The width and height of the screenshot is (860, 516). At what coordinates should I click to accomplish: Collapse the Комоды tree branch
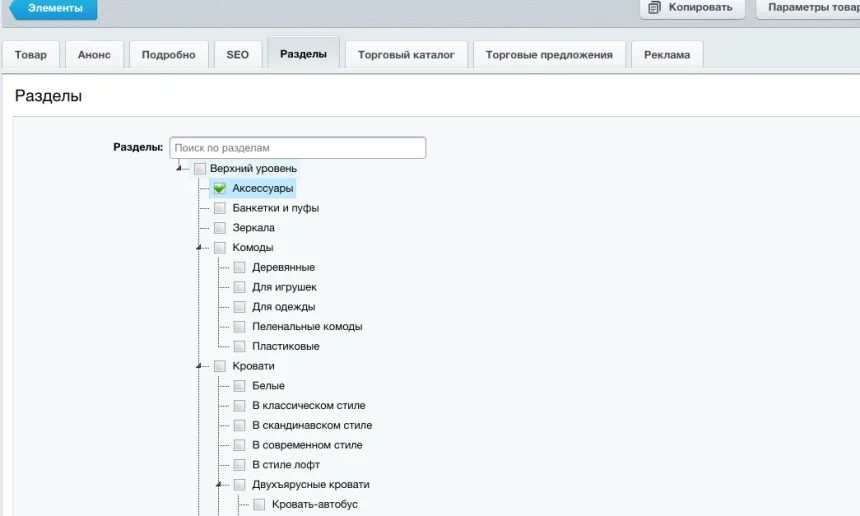click(200, 248)
